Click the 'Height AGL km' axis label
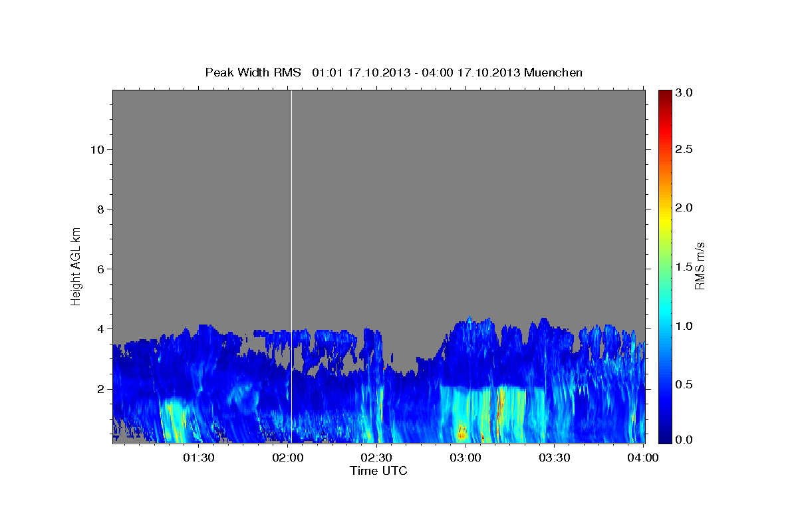798x532 pixels. pyautogui.click(x=76, y=265)
